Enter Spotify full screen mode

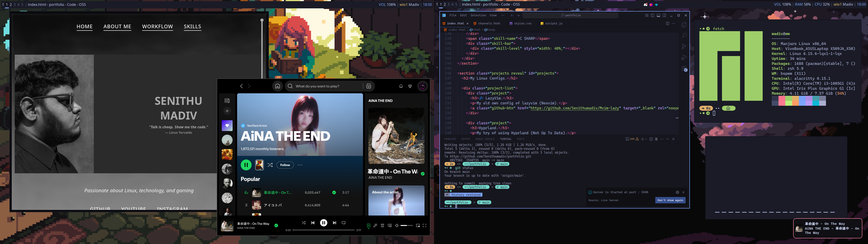pos(425,226)
